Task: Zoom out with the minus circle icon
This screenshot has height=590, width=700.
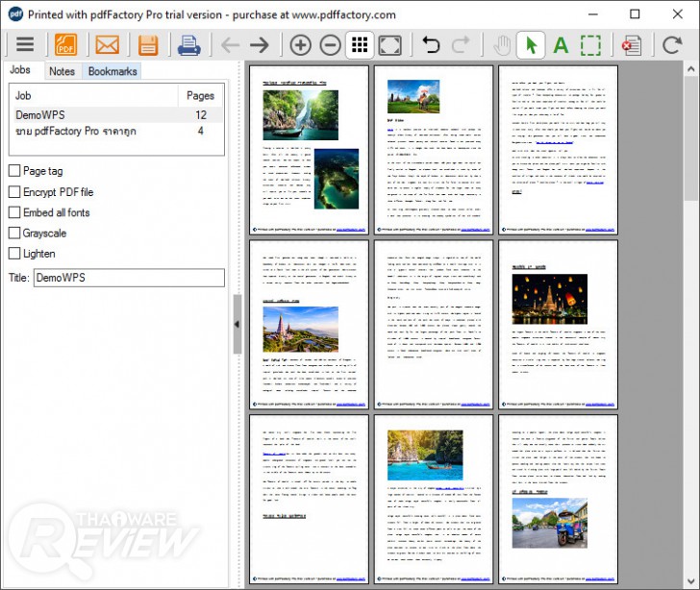Action: 331,45
